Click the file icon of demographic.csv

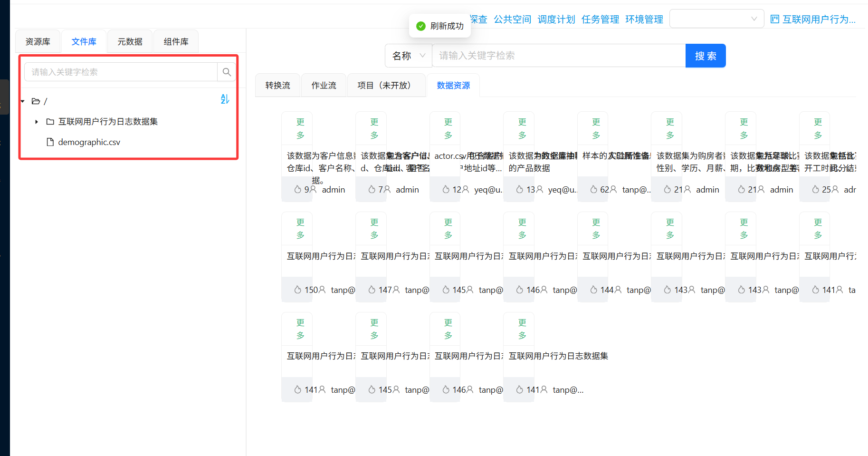tap(50, 142)
